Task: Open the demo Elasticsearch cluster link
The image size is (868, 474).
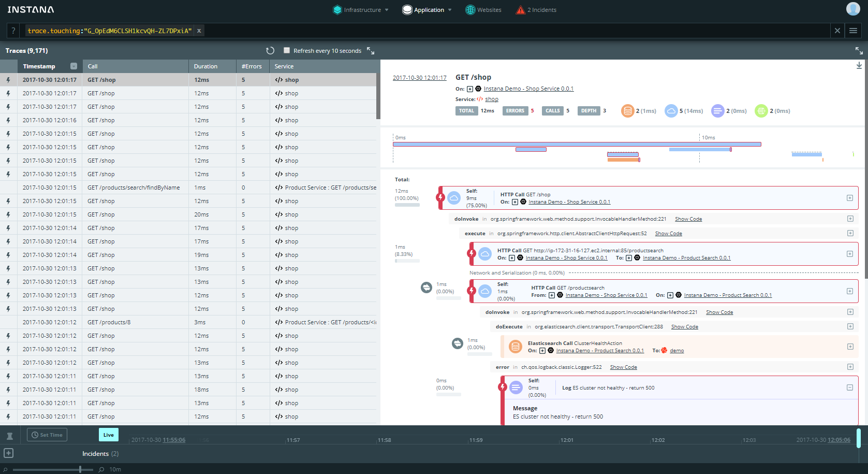Action: pyautogui.click(x=676, y=351)
